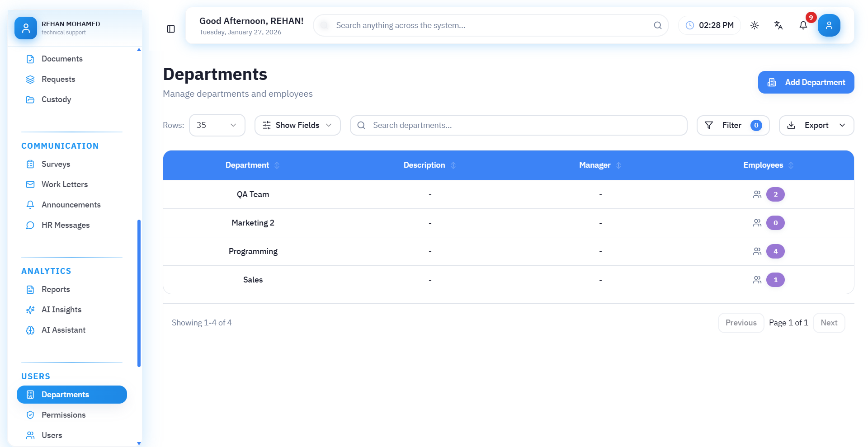Click the clock icon beside 02:28 PM
Screen dimensions: 868x447
click(690, 25)
